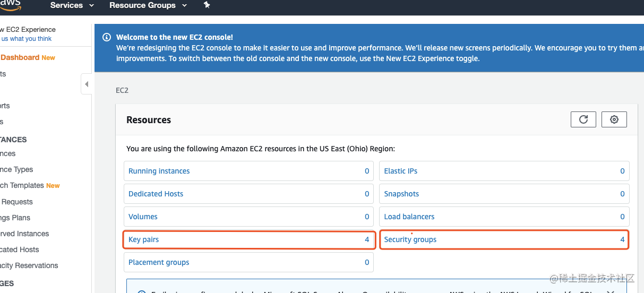644x293 pixels.
Task: Open the Resource Groups menu
Action: point(148,5)
